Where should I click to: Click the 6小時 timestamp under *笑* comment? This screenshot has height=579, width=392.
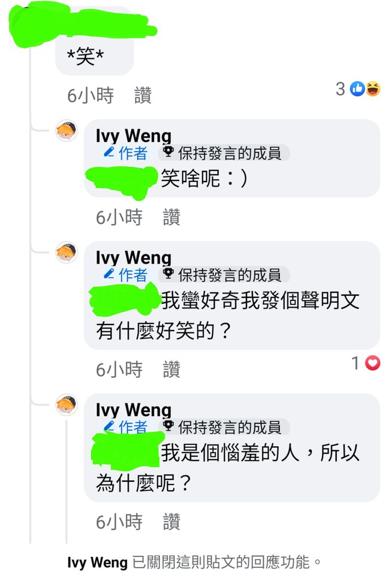point(91,95)
